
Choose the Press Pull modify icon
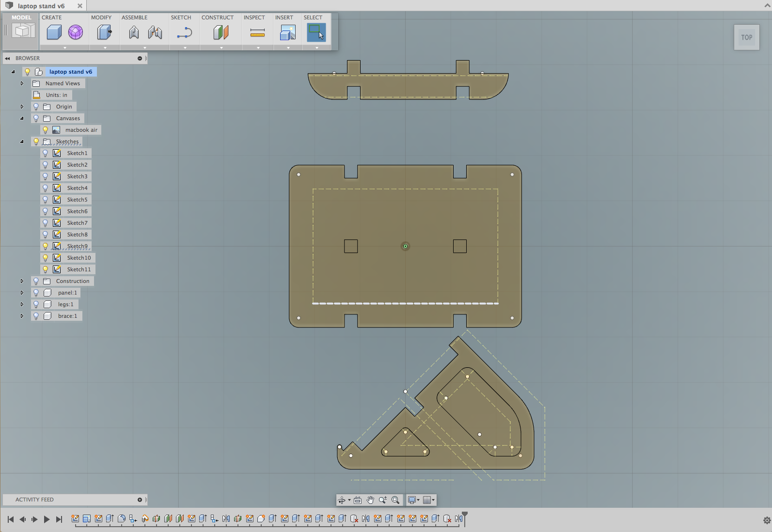(x=104, y=32)
